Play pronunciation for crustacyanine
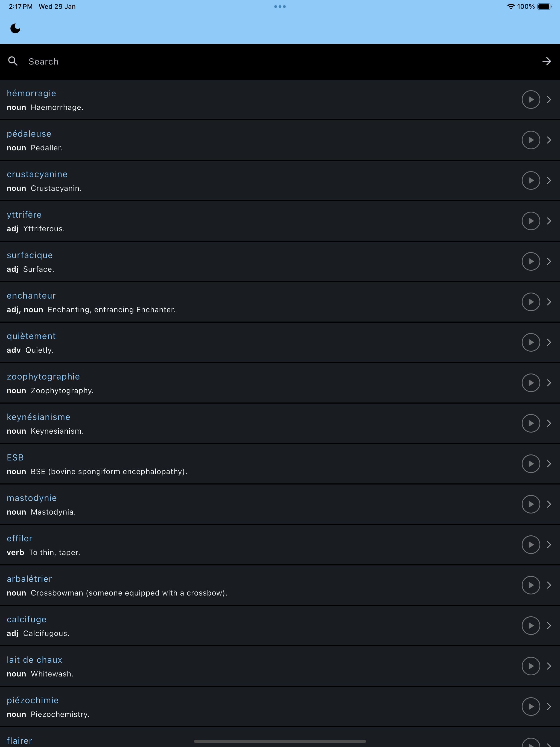The image size is (560, 747). 531,181
